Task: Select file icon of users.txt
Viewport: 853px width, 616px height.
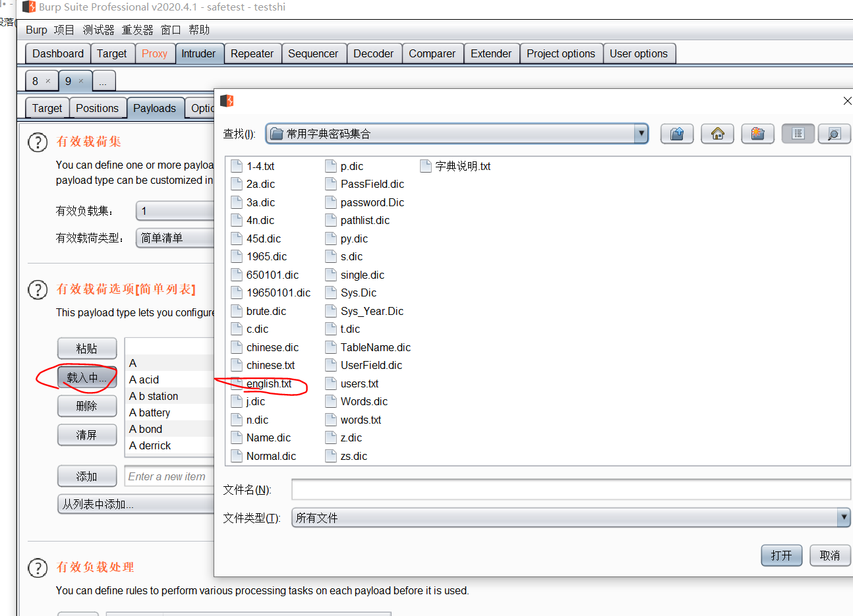Action: [331, 383]
